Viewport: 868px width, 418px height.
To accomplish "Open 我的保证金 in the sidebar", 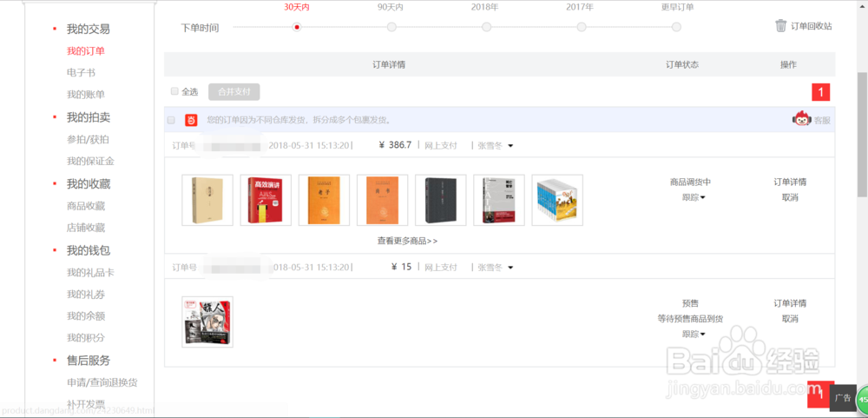I will coord(90,162).
